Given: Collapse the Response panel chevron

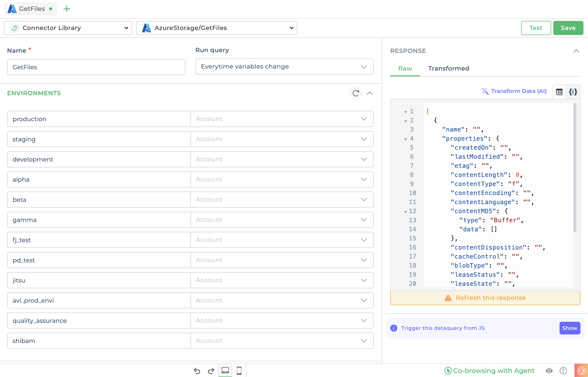Looking at the screenshot, I should (x=576, y=51).
